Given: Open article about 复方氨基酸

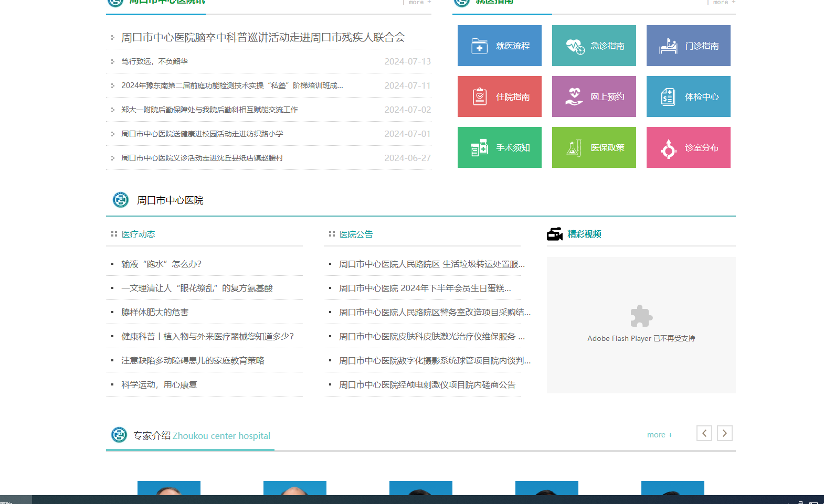Looking at the screenshot, I should tap(197, 288).
